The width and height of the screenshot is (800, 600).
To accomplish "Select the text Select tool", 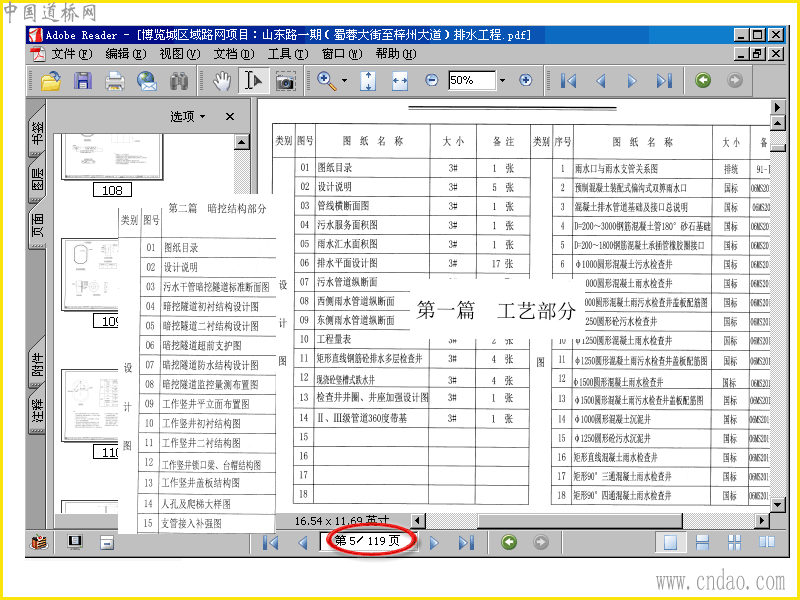I will (x=254, y=81).
